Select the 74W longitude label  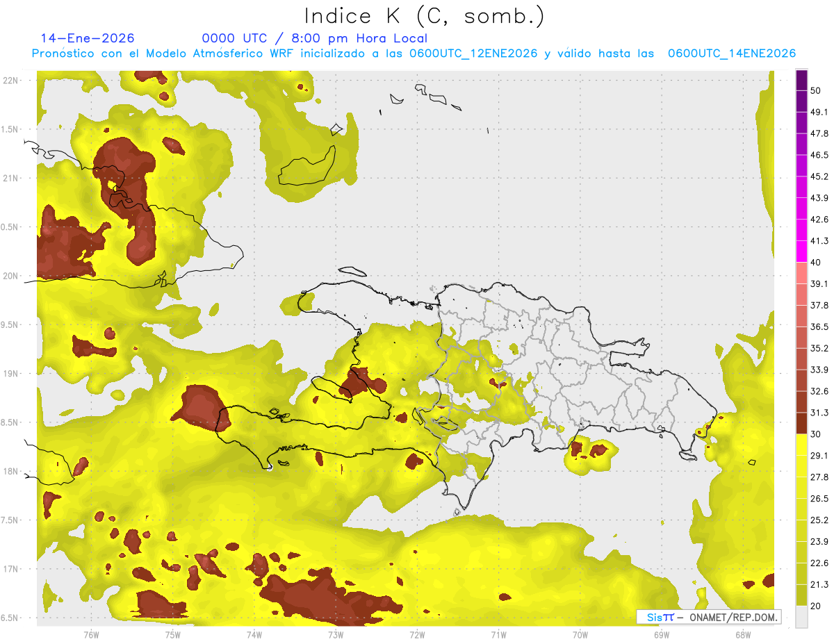(254, 634)
